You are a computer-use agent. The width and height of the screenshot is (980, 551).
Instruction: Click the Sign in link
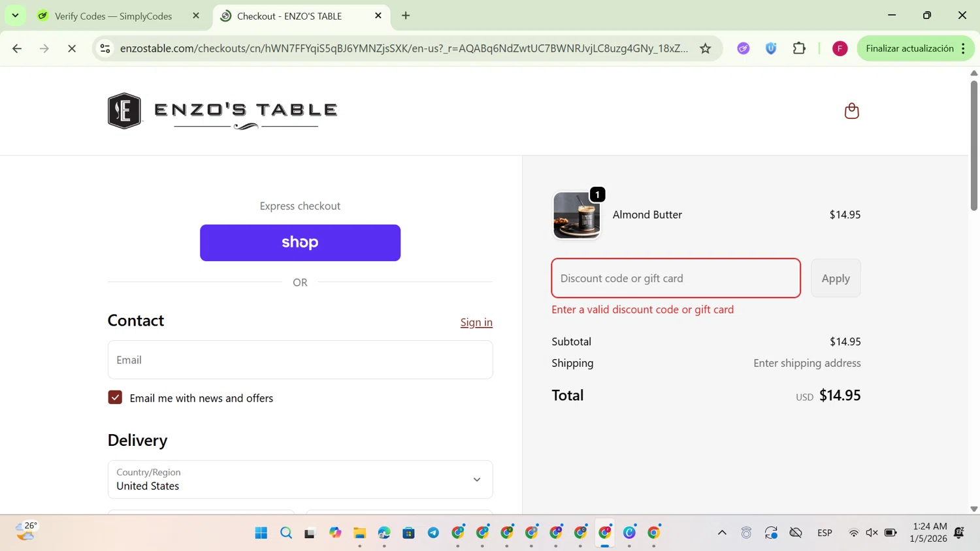476,323
